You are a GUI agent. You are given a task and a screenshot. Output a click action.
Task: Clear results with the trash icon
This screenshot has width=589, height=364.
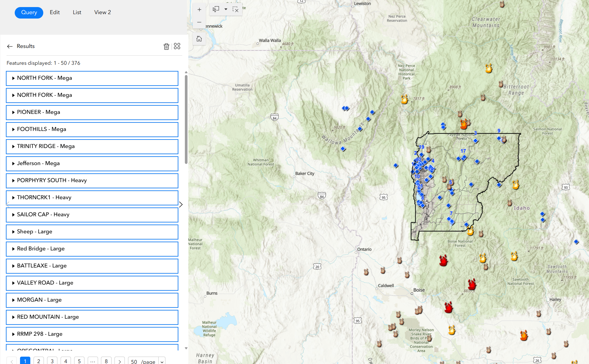[166, 46]
